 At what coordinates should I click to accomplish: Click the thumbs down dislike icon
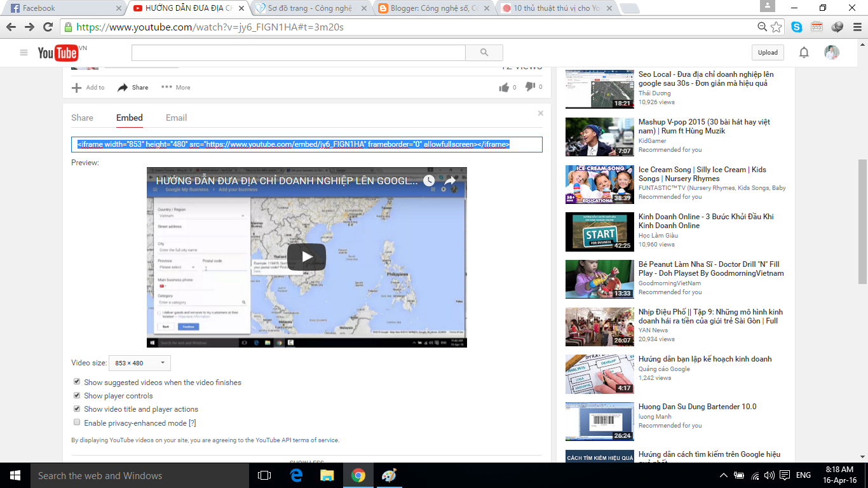click(x=530, y=87)
